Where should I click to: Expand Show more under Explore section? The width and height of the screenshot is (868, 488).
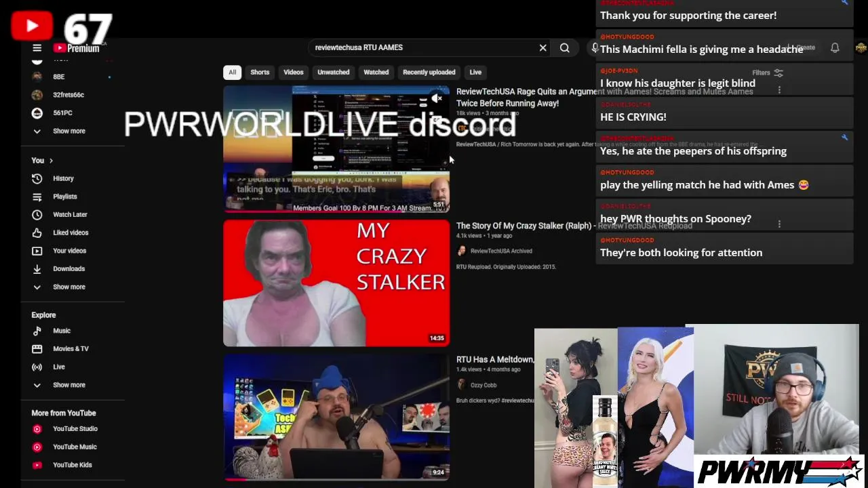coord(60,385)
